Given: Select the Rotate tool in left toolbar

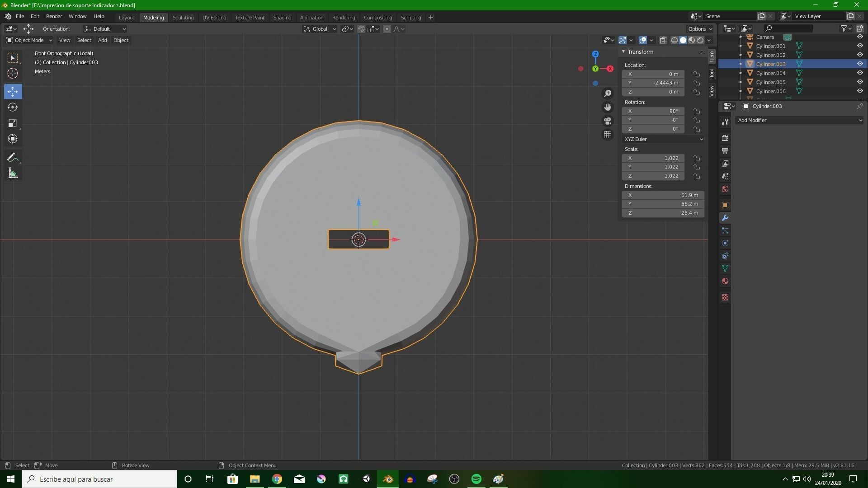Looking at the screenshot, I should (13, 108).
